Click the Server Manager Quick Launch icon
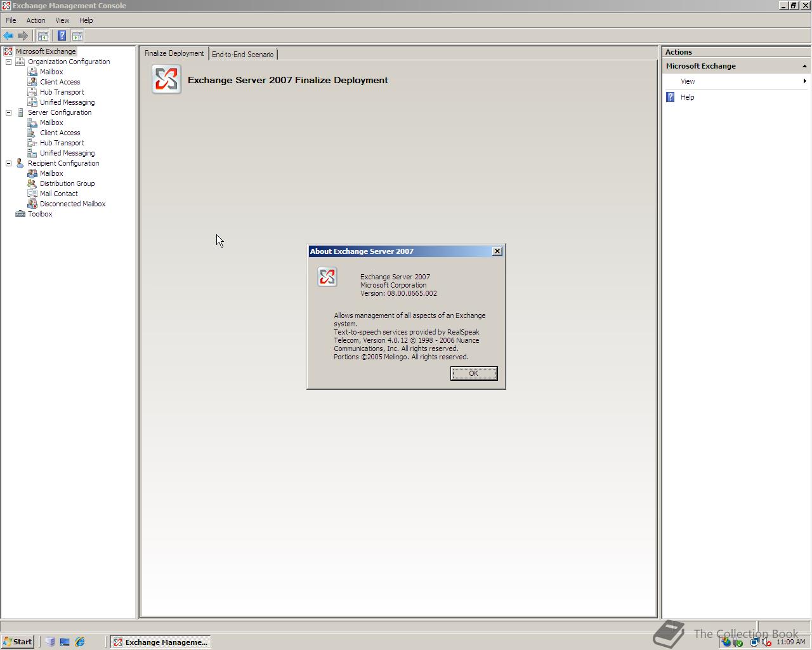This screenshot has width=812, height=650. pyautogui.click(x=50, y=642)
